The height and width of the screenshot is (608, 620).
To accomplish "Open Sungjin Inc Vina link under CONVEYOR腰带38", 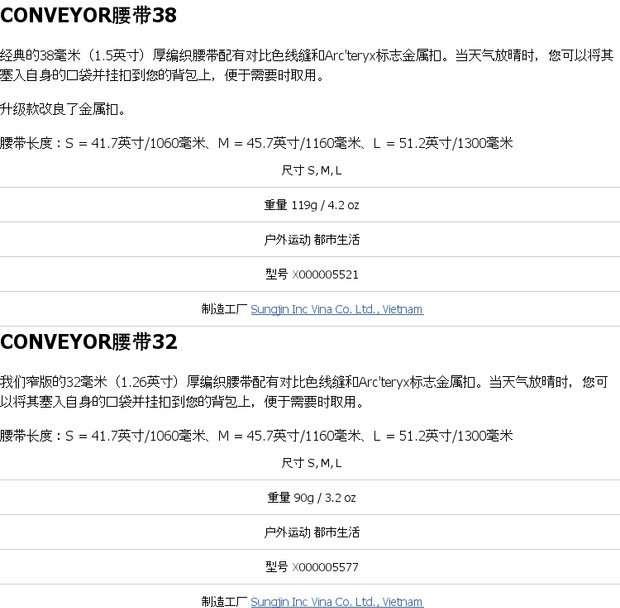I will coord(337,309).
